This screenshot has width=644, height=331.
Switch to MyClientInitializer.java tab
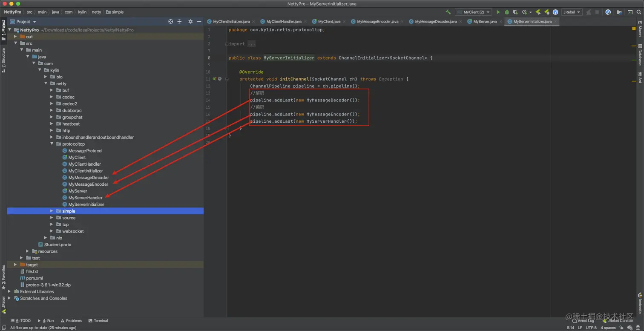point(231,21)
